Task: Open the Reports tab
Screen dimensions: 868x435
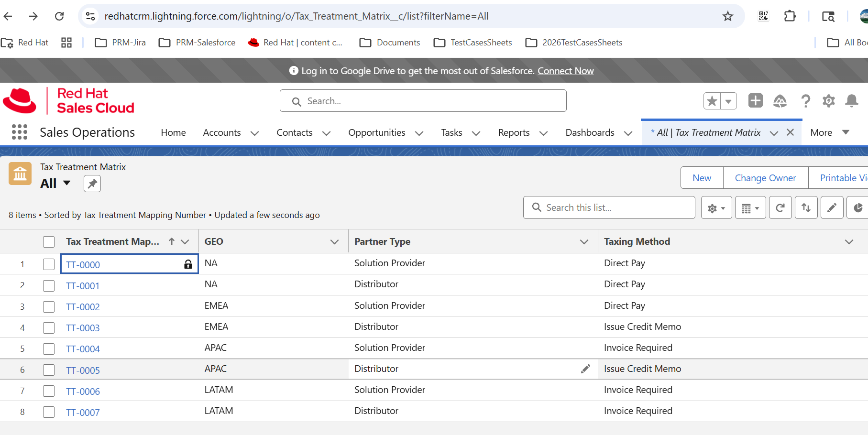Action: click(x=514, y=132)
